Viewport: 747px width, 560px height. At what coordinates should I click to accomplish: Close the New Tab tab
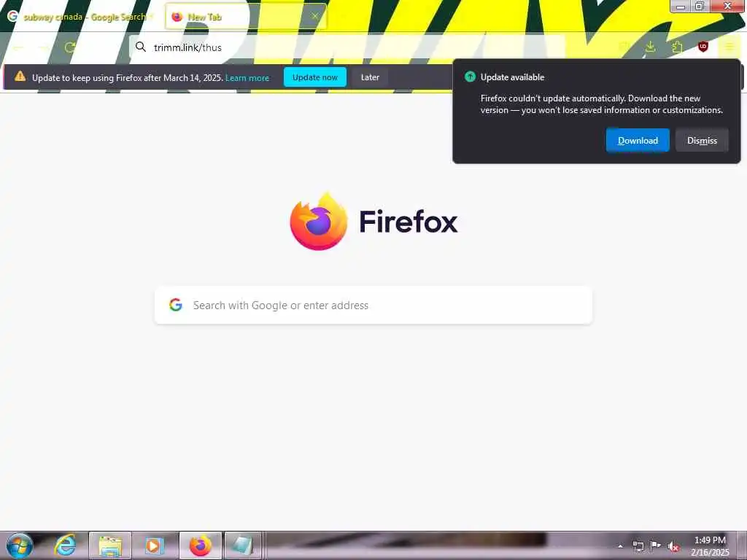click(x=315, y=17)
